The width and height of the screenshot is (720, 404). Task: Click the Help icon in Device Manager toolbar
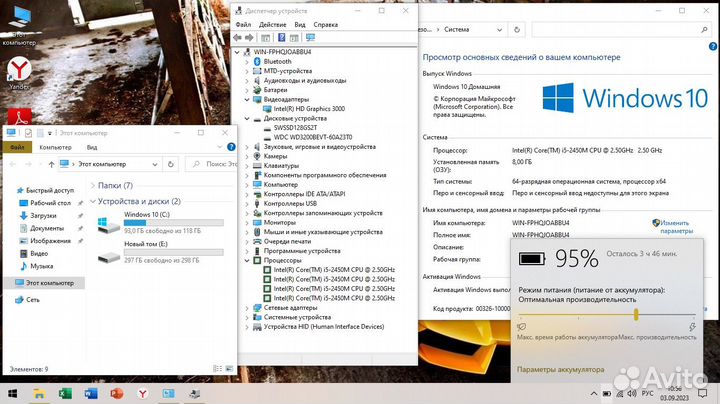tap(281, 38)
